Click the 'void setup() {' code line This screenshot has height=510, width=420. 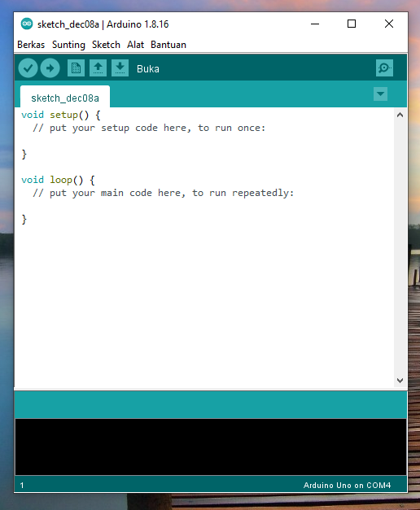tap(61, 115)
